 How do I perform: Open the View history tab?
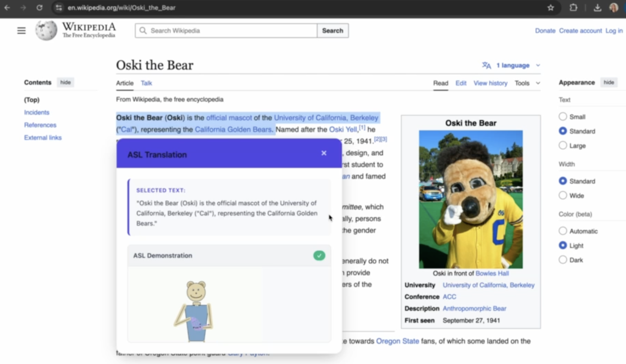[x=490, y=83]
